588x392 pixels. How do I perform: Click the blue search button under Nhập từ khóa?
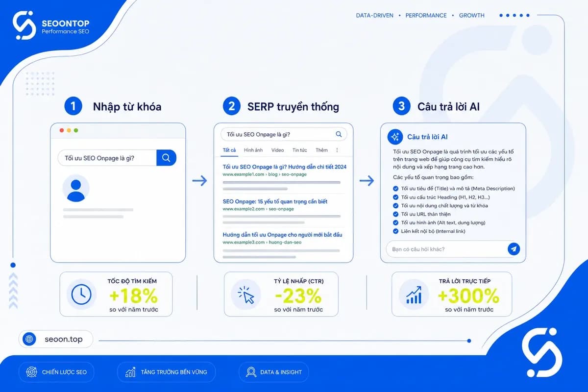pos(166,158)
